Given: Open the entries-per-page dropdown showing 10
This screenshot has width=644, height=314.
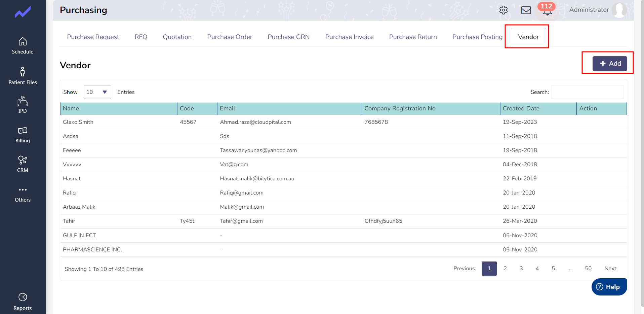Looking at the screenshot, I should click(x=97, y=92).
